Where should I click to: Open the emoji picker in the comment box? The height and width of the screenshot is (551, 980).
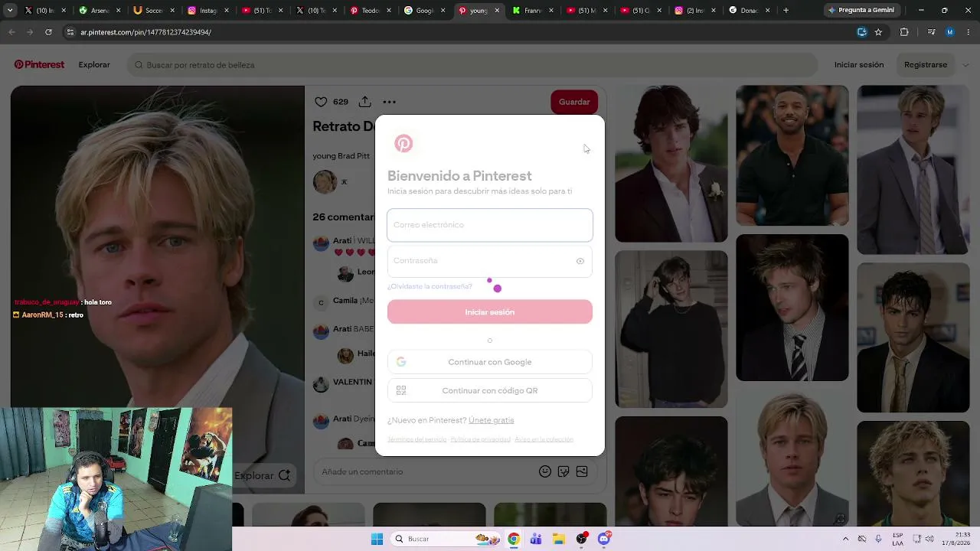(545, 471)
